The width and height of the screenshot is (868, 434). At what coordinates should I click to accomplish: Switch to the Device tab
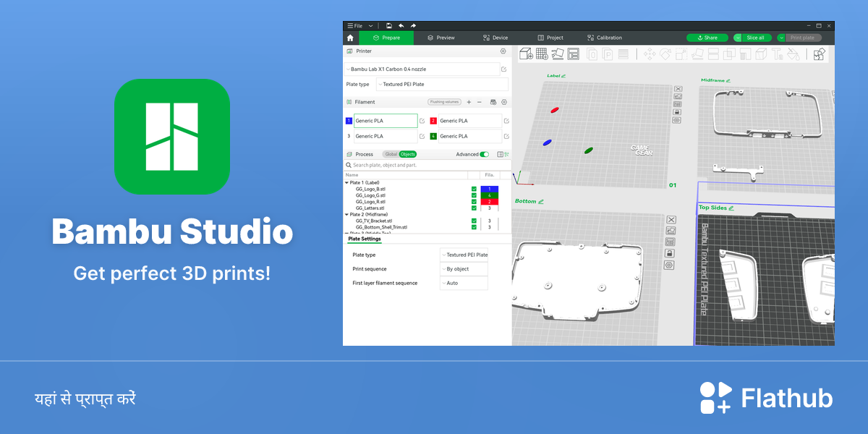tap(495, 38)
